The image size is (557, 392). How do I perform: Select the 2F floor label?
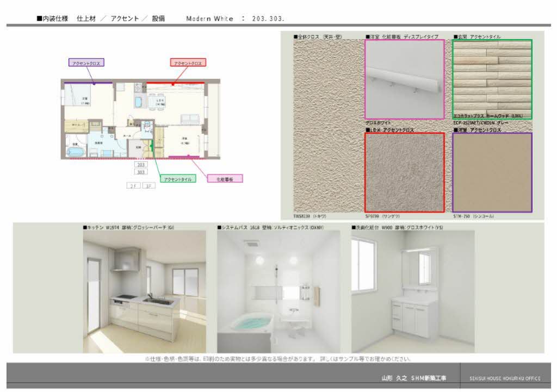tap(133, 185)
